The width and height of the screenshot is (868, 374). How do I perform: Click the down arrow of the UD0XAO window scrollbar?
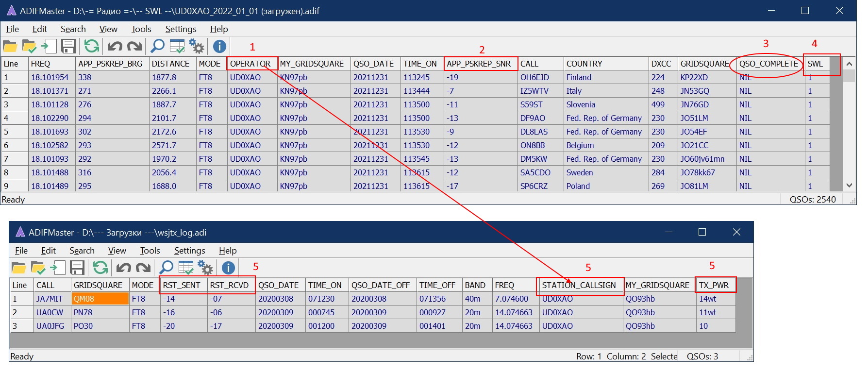click(849, 185)
